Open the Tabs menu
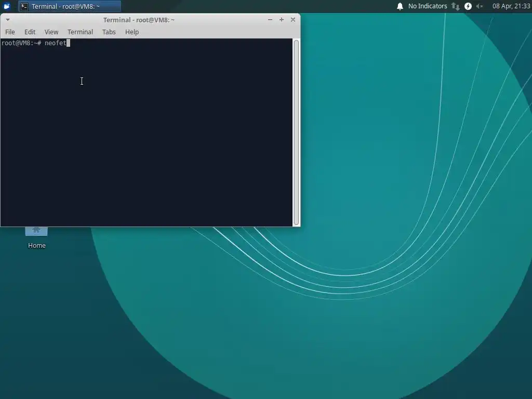Viewport: 532px width, 399px height. tap(109, 32)
